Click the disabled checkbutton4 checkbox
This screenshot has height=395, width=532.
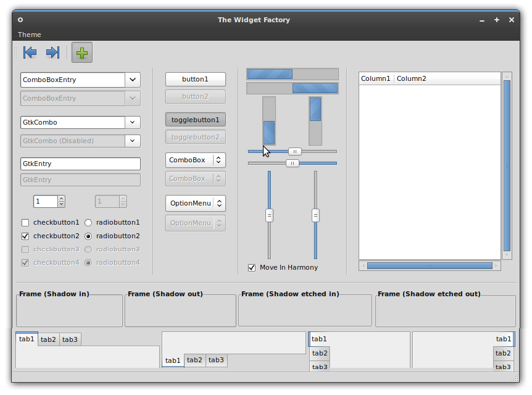(x=25, y=263)
